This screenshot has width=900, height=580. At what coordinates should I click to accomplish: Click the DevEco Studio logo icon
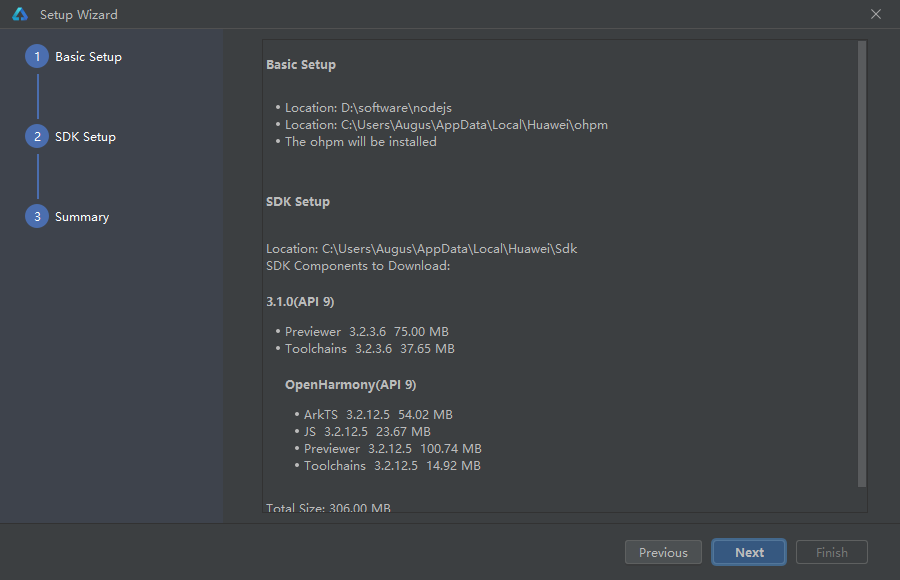[x=20, y=14]
